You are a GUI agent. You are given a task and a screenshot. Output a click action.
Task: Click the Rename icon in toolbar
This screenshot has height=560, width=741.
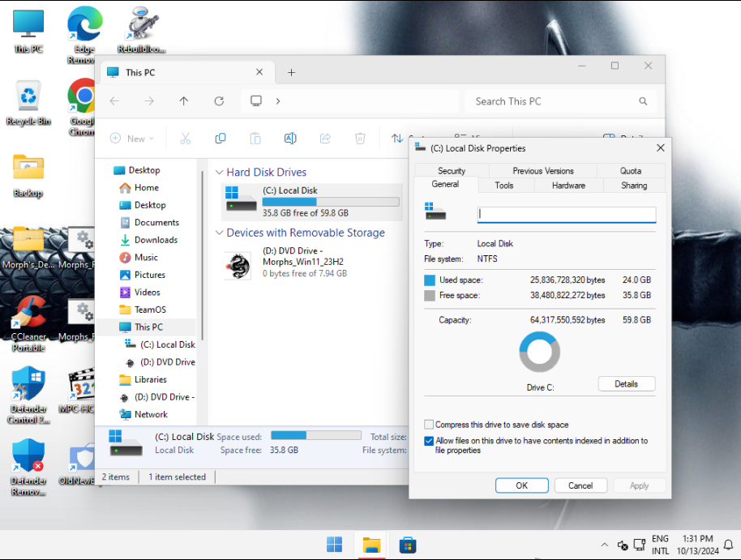290,139
